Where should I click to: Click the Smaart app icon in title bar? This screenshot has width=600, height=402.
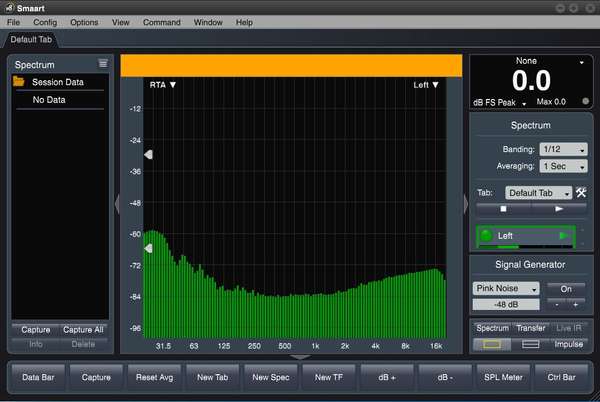tap(9, 8)
